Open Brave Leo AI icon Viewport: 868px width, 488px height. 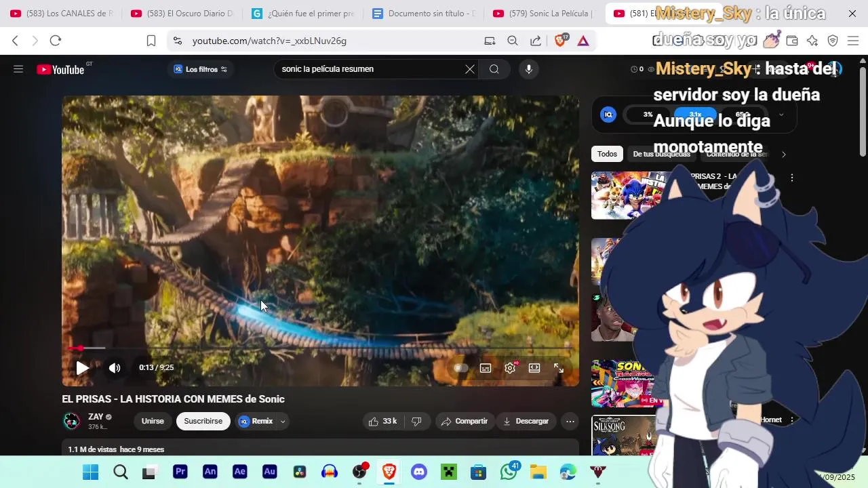(x=812, y=41)
